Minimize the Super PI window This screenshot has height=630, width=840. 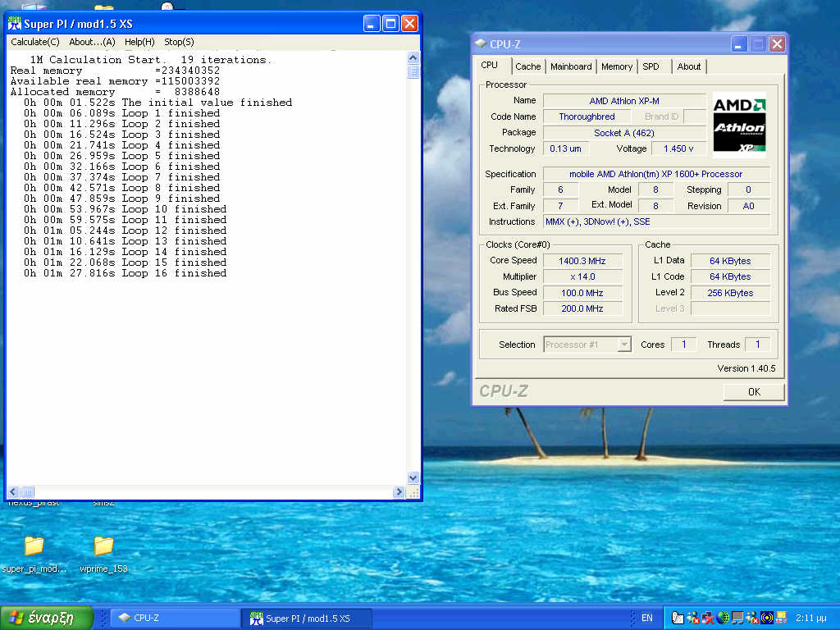pyautogui.click(x=372, y=24)
